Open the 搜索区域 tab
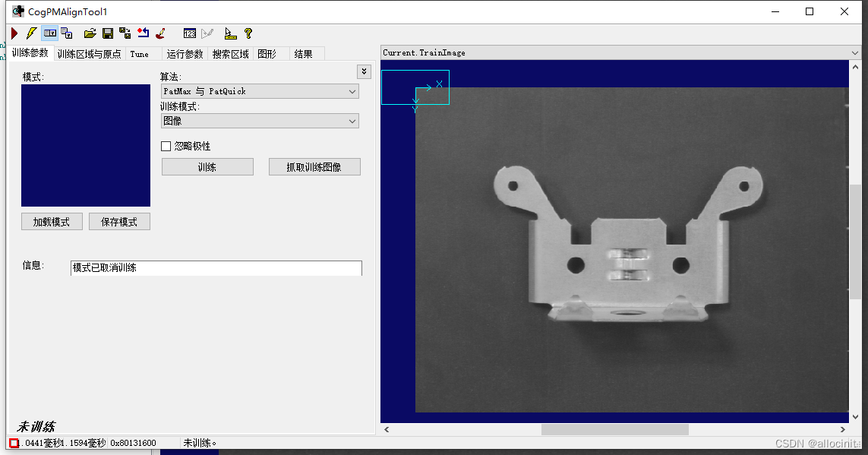 click(231, 54)
